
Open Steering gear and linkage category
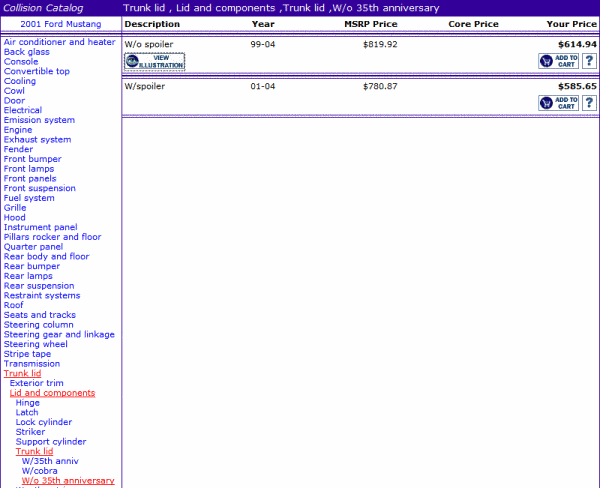[59, 335]
